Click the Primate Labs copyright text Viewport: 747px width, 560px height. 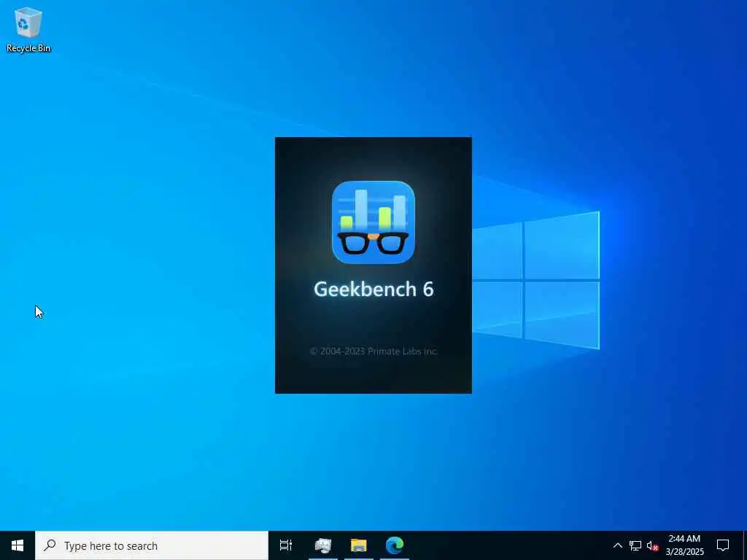point(373,351)
